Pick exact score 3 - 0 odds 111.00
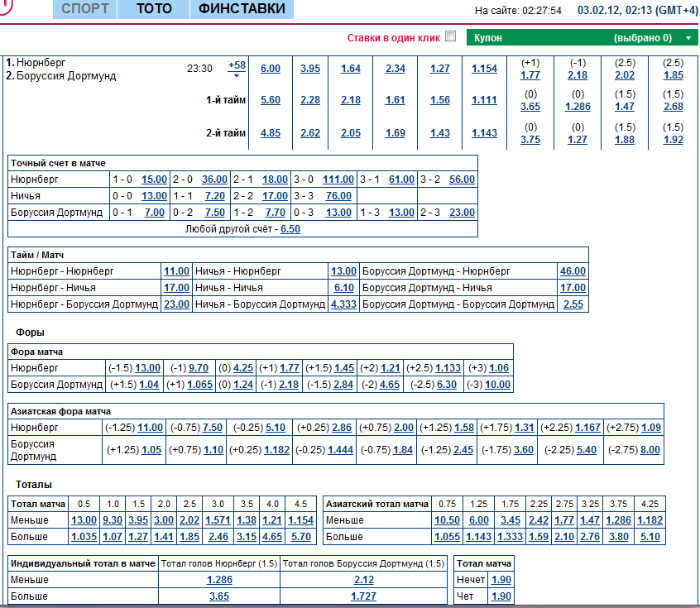The height and width of the screenshot is (608, 700). point(338,180)
